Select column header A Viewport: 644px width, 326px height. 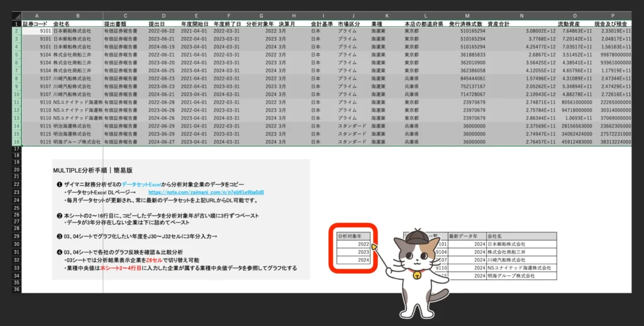tap(37, 16)
